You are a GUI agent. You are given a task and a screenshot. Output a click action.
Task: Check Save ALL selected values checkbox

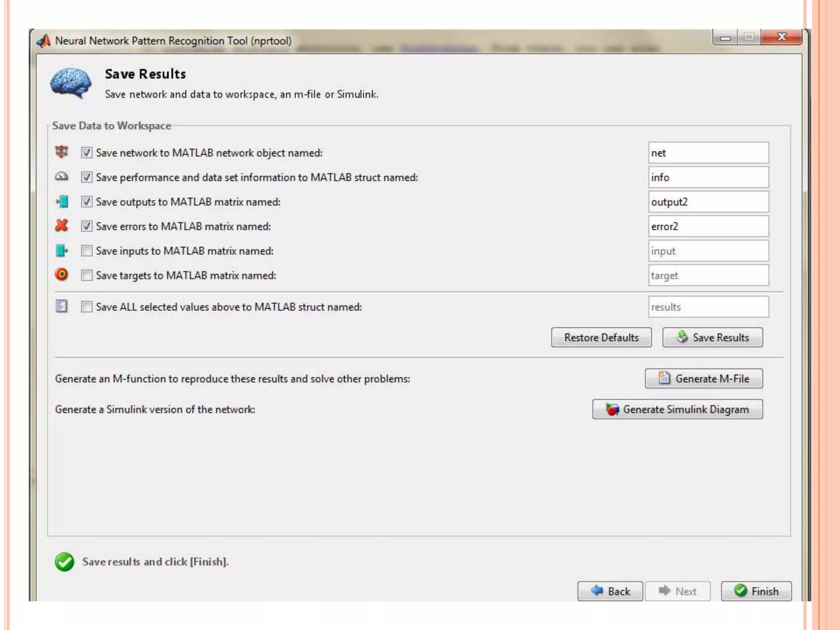pyautogui.click(x=87, y=307)
